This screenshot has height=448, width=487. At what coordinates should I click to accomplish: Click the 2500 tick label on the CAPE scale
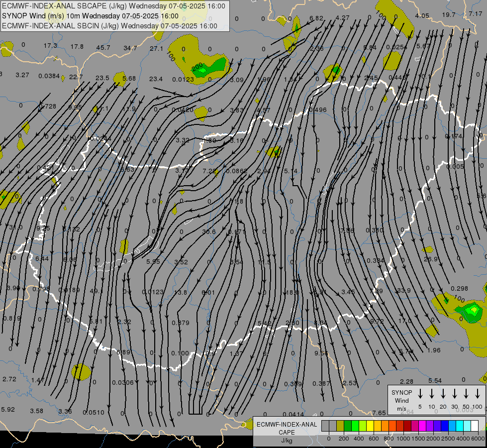448,439
